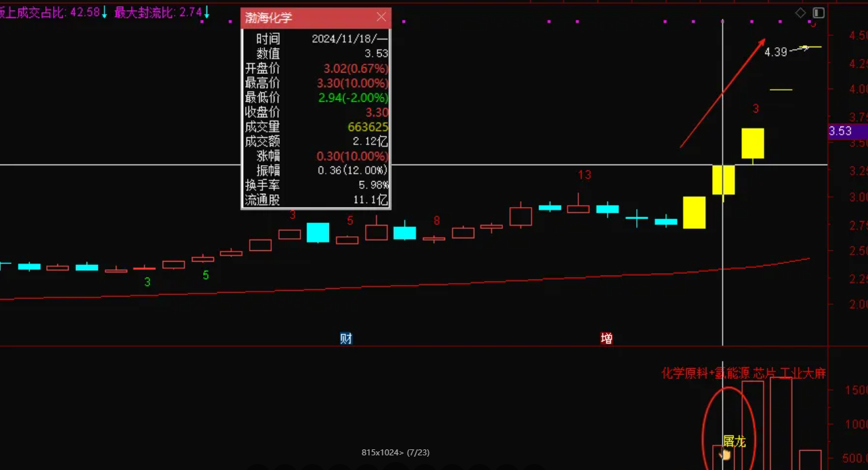The width and height of the screenshot is (868, 470).
Task: Click the 渤海化学 popup title
Action: pyautogui.click(x=268, y=18)
